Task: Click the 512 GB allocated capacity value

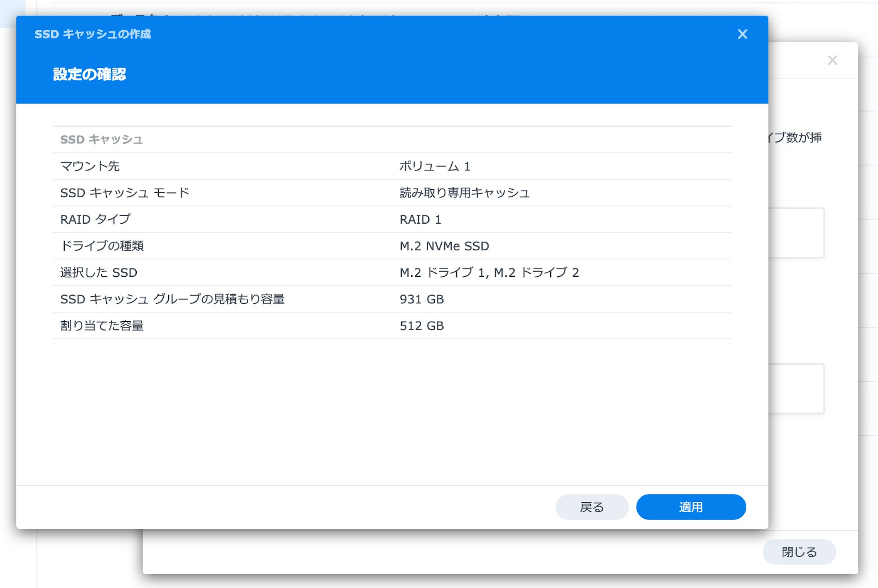Action: coord(421,326)
